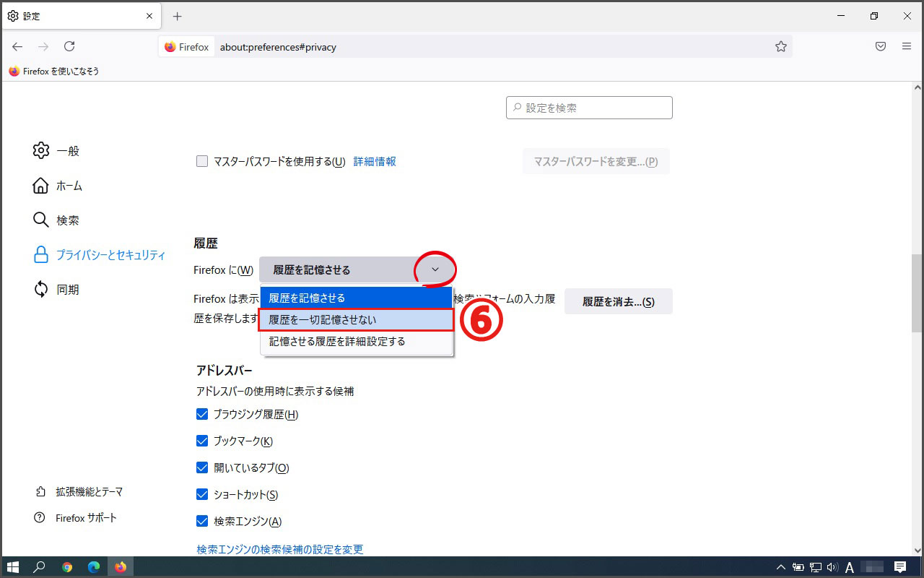
Task: Toggle ショートカット checkbox
Action: 202,494
